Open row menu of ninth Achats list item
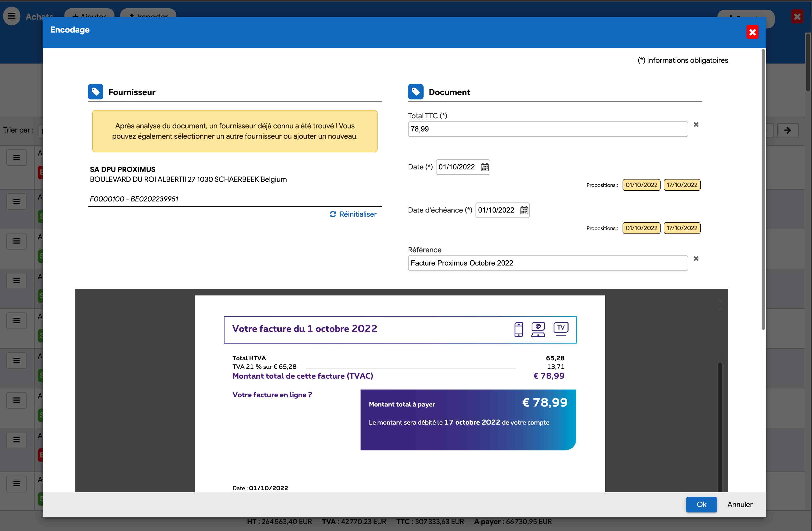 pos(16,483)
